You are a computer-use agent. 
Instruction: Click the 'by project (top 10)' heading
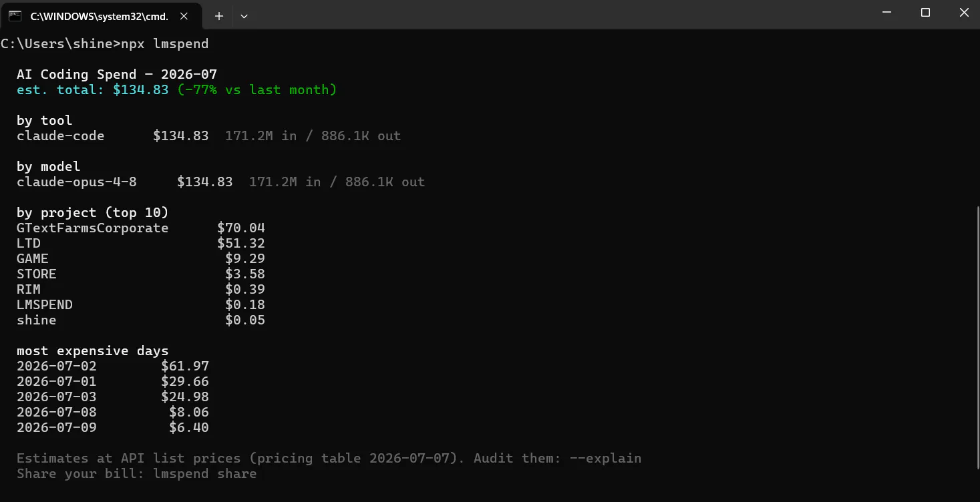pyautogui.click(x=92, y=212)
